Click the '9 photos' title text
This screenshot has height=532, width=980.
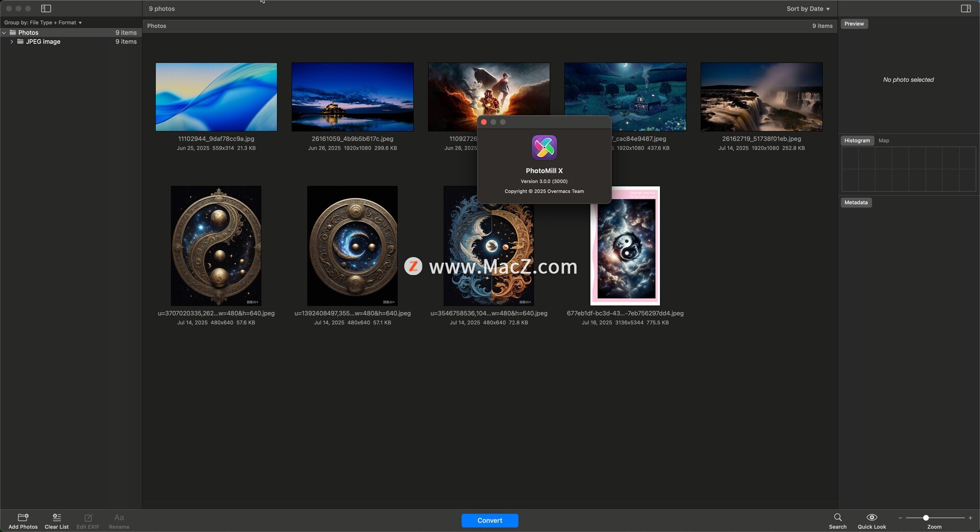[162, 9]
